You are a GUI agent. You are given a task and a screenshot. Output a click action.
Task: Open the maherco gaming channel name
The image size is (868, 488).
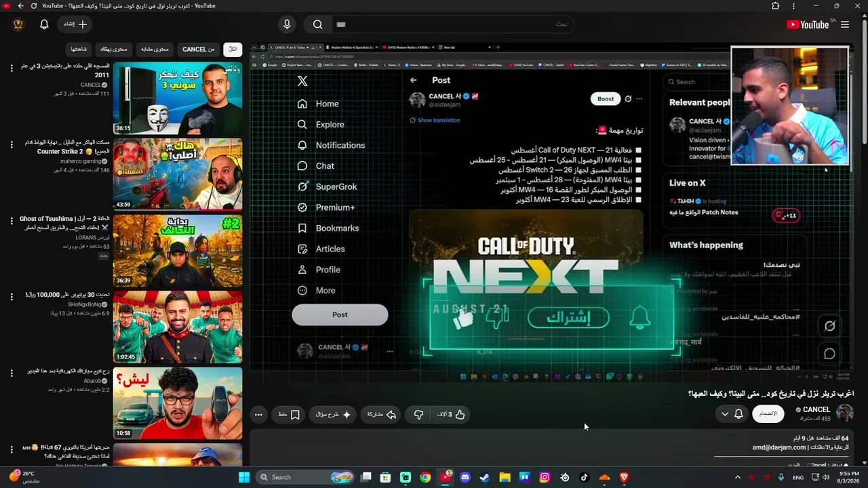[80, 161]
